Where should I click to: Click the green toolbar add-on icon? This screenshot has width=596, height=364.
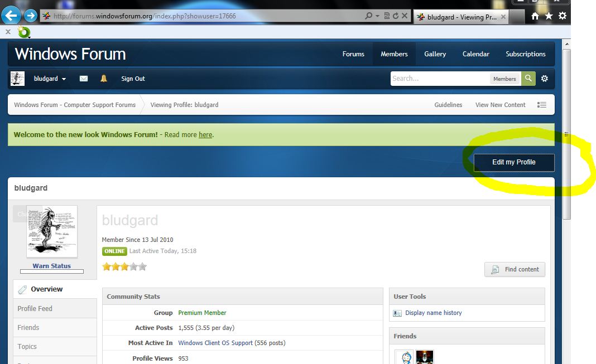point(24,32)
